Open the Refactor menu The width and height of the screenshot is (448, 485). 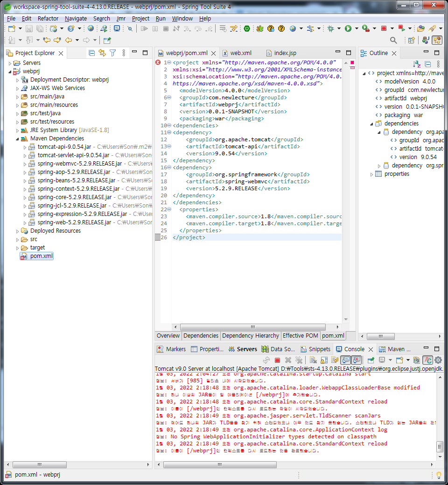pyautogui.click(x=48, y=19)
